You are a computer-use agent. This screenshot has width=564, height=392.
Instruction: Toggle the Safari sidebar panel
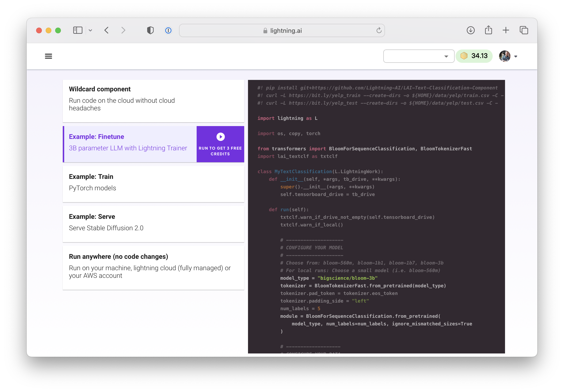[78, 30]
